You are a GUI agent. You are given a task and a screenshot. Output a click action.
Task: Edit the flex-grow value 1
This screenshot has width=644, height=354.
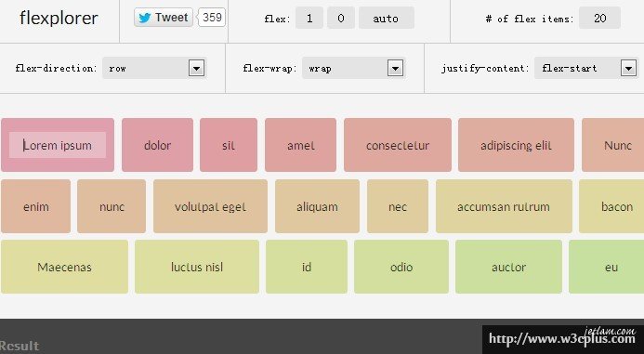309,18
